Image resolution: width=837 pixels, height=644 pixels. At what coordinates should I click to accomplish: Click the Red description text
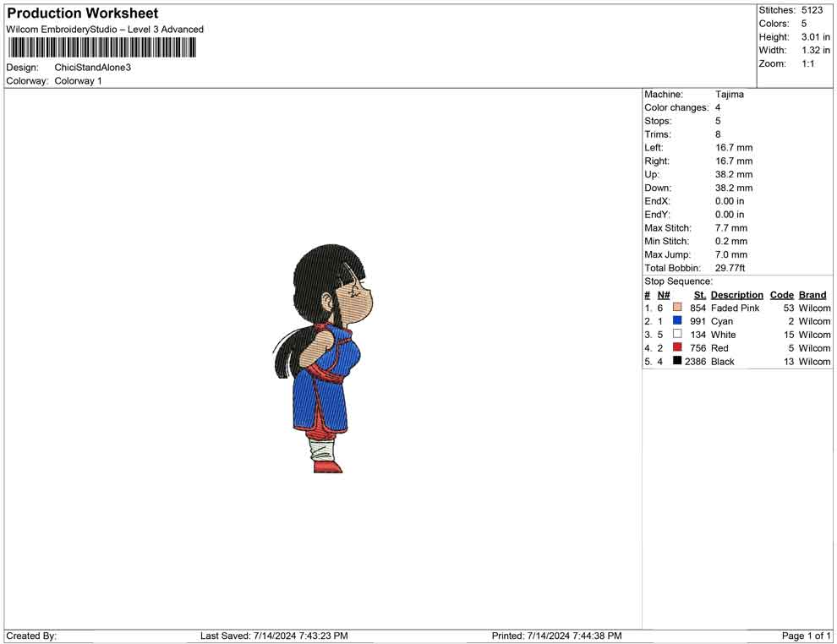coord(719,348)
